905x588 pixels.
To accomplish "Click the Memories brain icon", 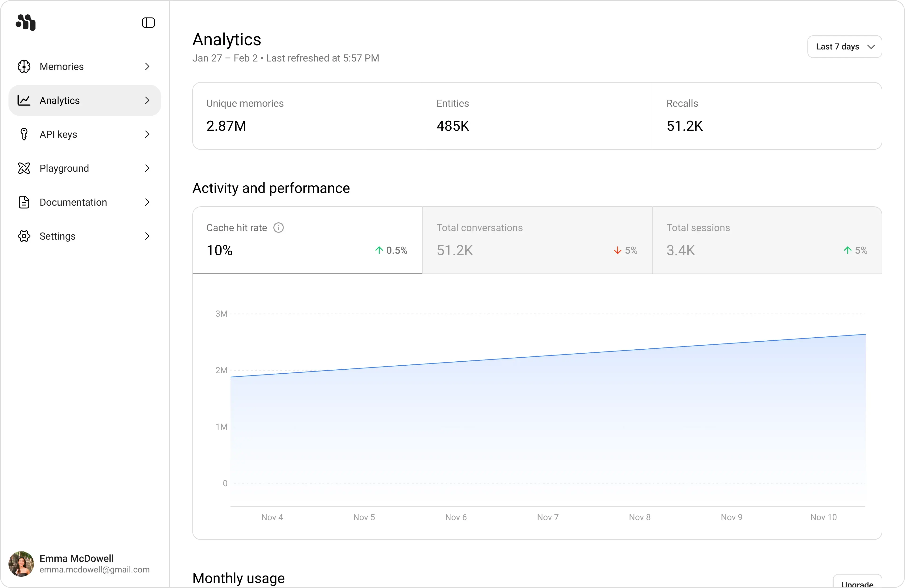I will 24,66.
